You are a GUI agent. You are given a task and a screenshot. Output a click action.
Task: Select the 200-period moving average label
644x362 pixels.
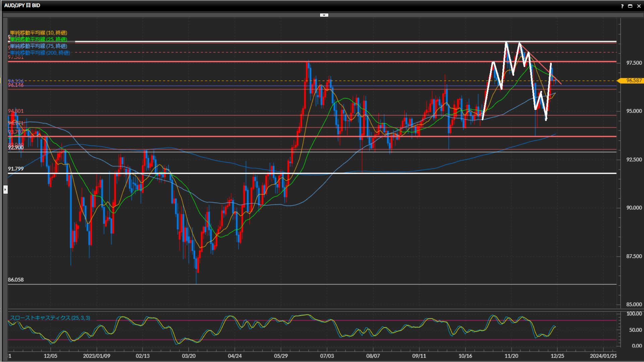40,53
